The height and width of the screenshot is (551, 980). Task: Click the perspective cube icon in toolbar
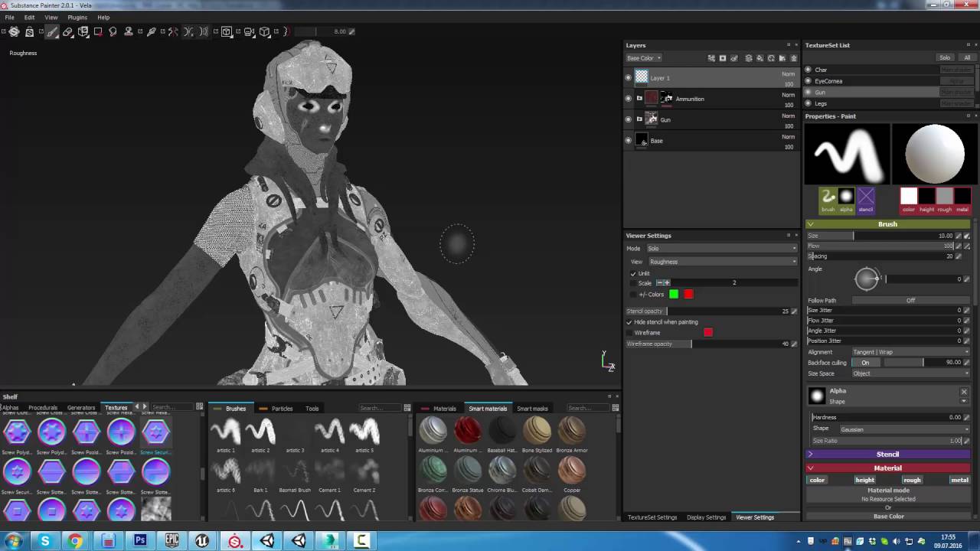(x=265, y=31)
